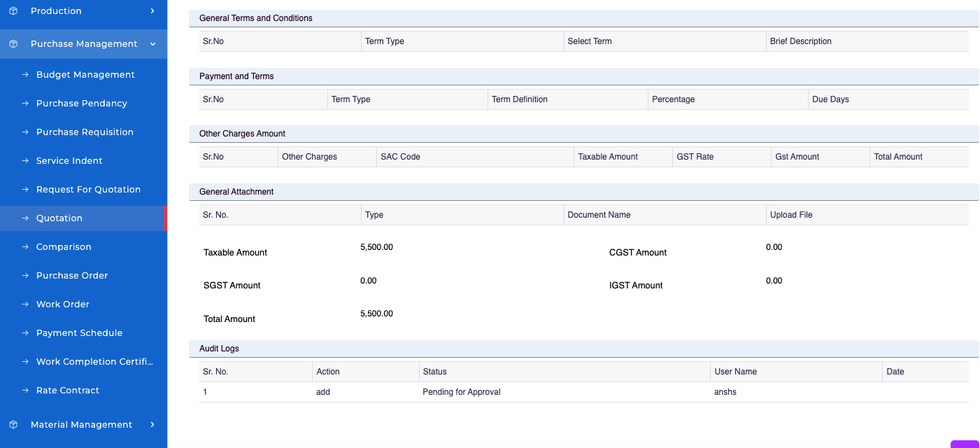980x448 pixels.
Task: Open the Payment Schedule page
Action: tap(79, 333)
